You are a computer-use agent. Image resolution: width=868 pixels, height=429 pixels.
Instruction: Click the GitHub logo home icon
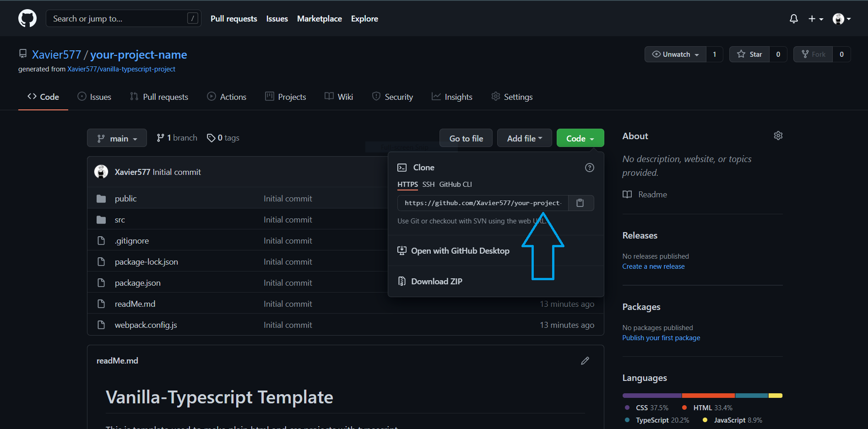click(27, 19)
